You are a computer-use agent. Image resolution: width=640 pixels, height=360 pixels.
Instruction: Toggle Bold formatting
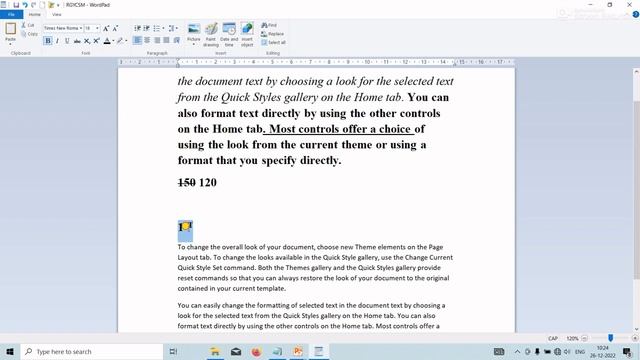48,41
